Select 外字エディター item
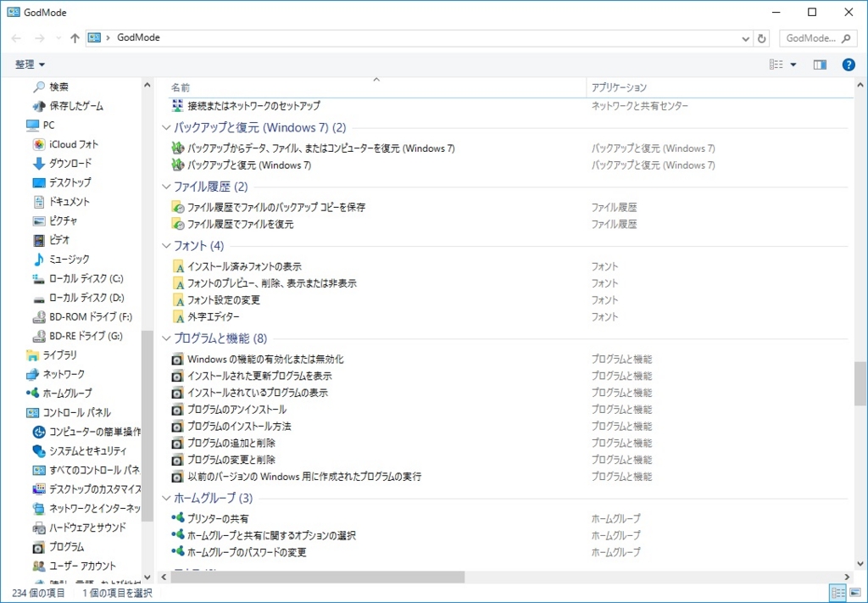The image size is (868, 603). tap(214, 316)
